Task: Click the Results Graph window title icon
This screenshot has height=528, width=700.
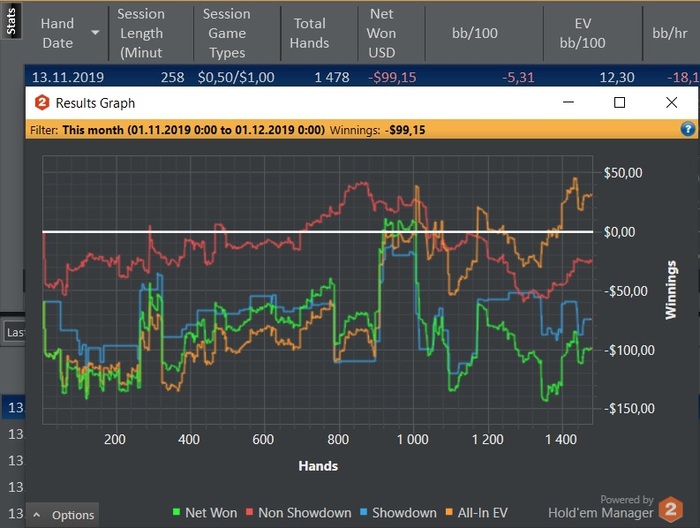Action: tap(42, 103)
